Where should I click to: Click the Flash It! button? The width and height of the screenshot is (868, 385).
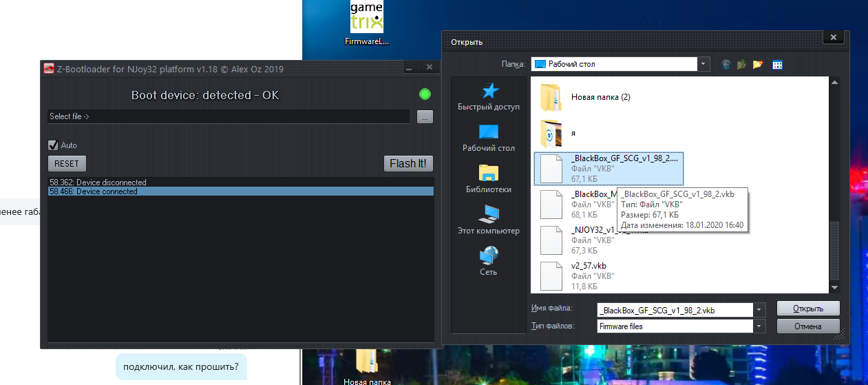[x=409, y=163]
